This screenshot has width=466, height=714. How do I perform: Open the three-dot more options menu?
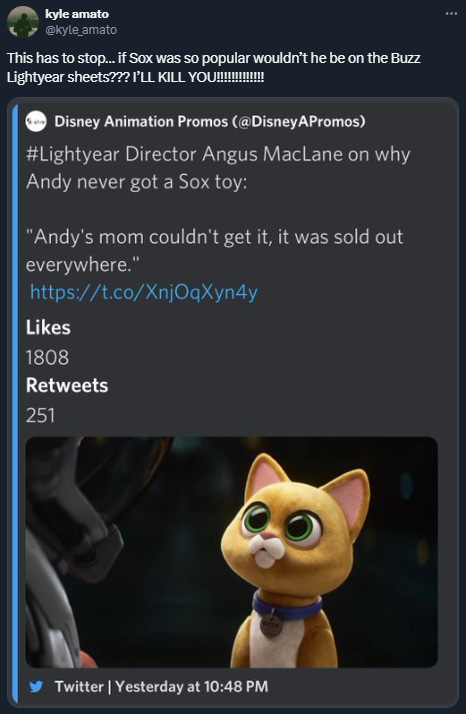pyautogui.click(x=451, y=14)
